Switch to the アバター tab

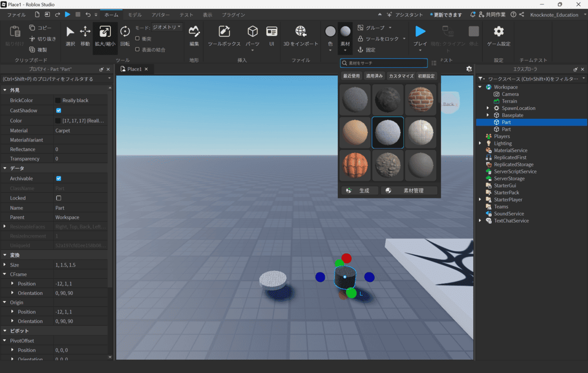pos(161,15)
